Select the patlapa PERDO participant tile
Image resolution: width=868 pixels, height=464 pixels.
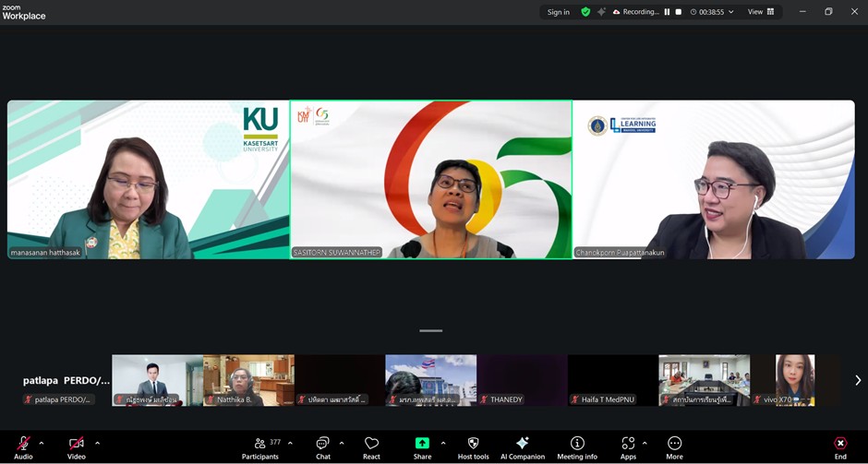[x=66, y=380]
